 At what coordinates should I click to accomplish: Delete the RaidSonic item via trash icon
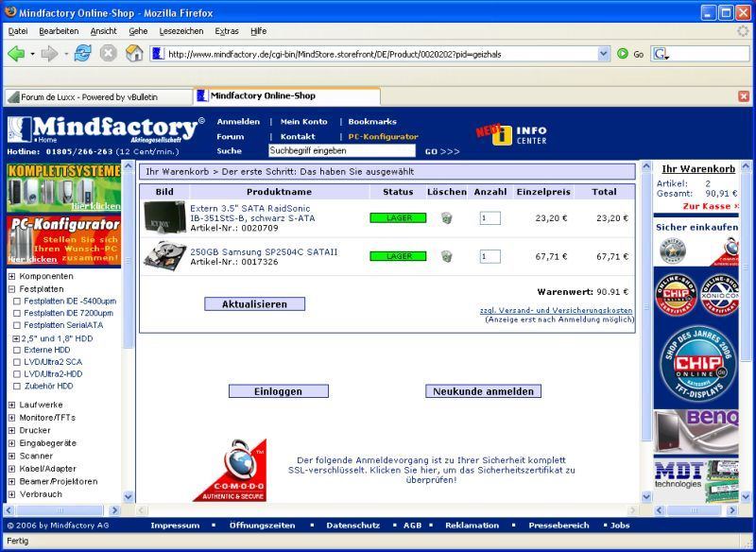(x=446, y=218)
